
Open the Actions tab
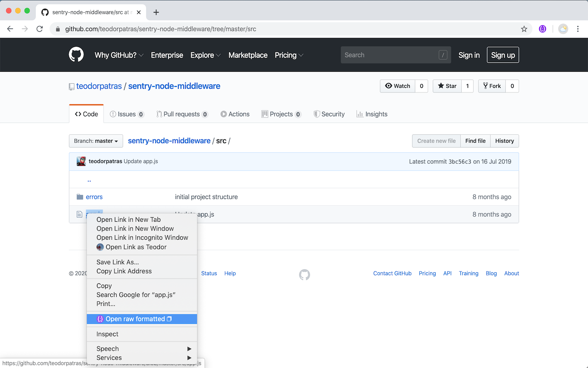click(235, 114)
